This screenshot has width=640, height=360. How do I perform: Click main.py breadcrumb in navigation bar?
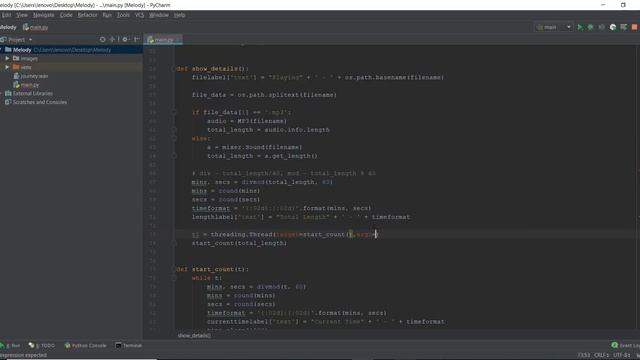click(36, 27)
